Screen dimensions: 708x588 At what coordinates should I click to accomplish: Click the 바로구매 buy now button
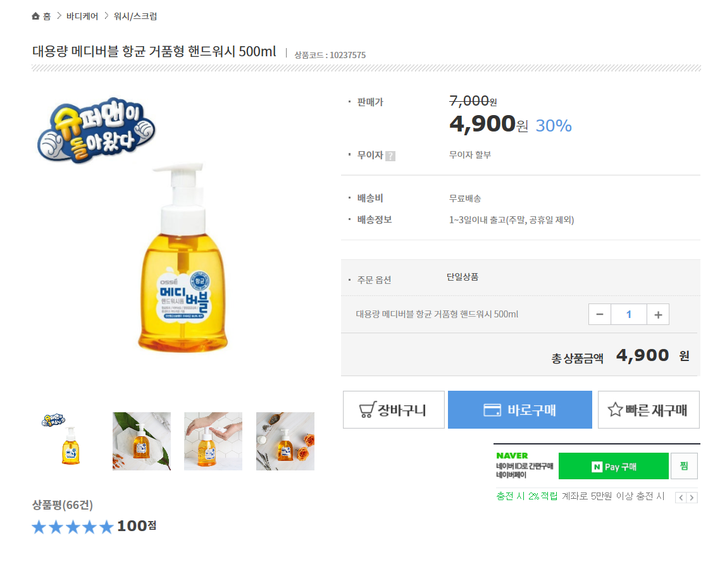coord(520,410)
